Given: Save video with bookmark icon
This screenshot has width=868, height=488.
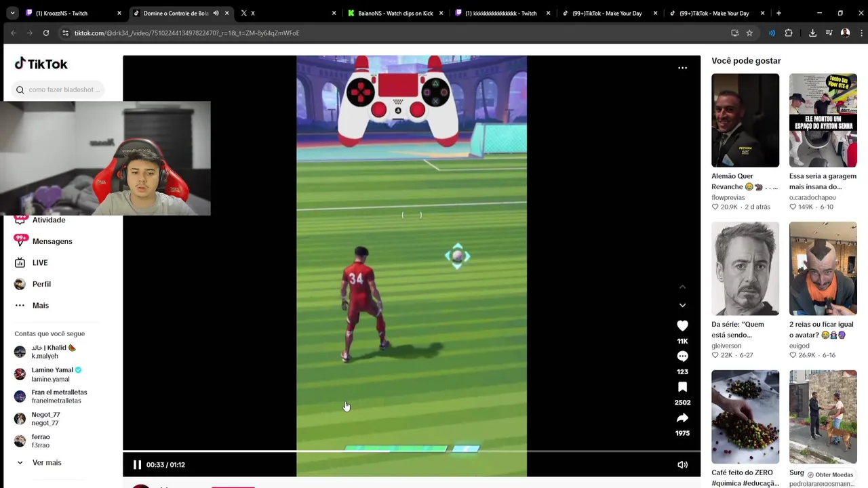Looking at the screenshot, I should pyautogui.click(x=682, y=387).
